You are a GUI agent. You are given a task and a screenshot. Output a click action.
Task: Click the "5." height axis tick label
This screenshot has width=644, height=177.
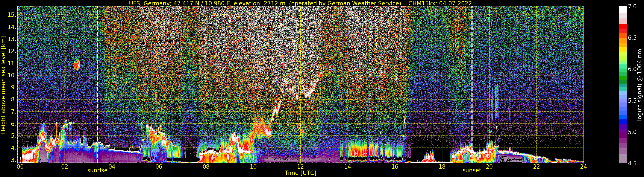[13, 136]
